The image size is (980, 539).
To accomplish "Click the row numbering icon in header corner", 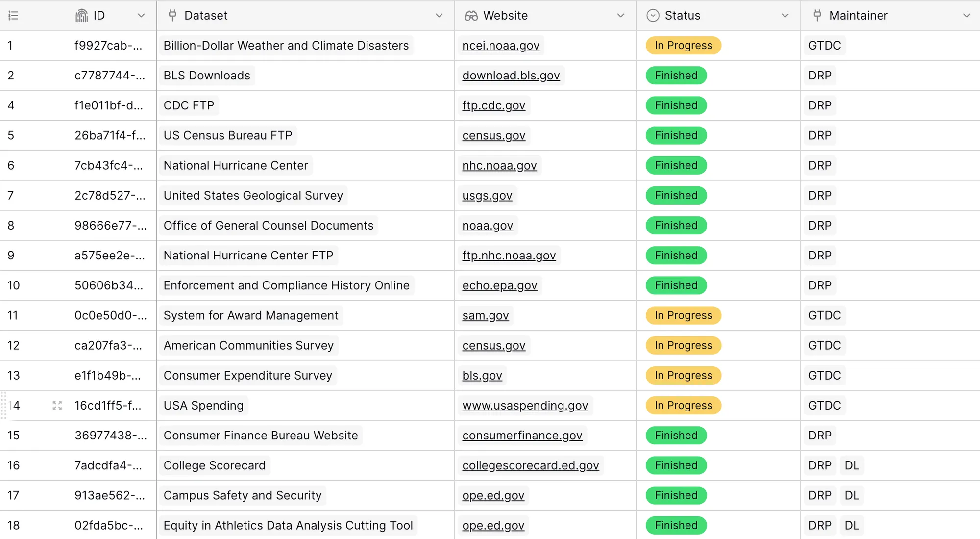I will click(13, 15).
